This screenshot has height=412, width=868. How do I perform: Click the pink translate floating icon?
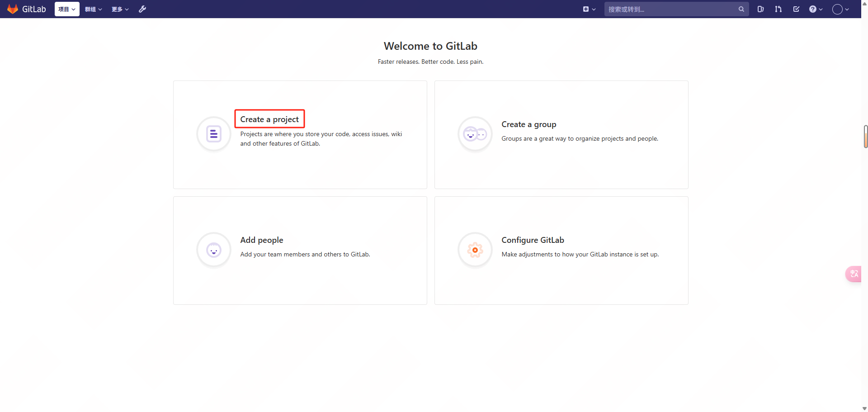coord(854,274)
